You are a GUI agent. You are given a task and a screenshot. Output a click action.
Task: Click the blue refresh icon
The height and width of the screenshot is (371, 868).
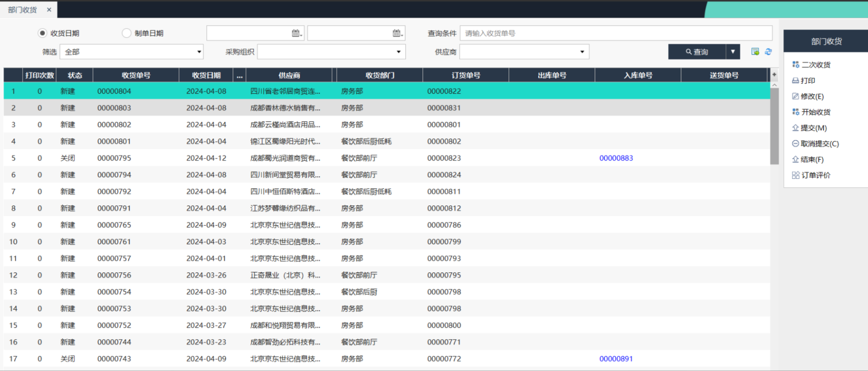click(x=768, y=52)
